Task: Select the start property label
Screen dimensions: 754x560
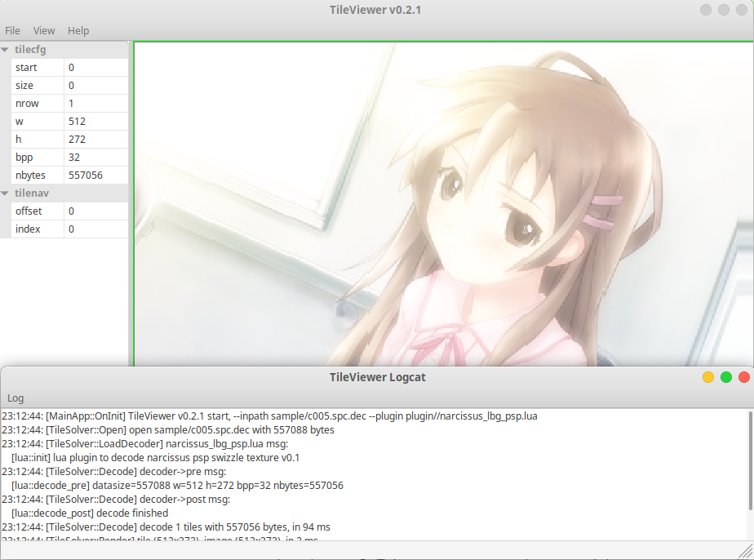Action: (38, 68)
